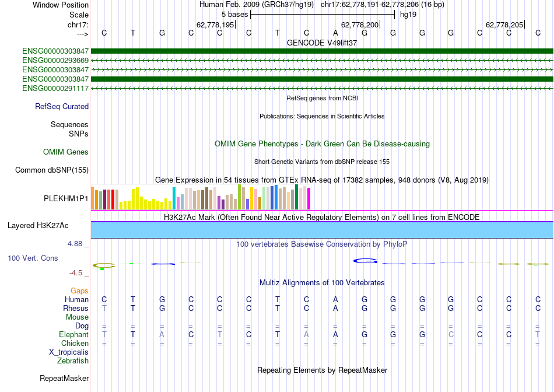This screenshot has width=554, height=392.
Task: Click the dark green bar in GTEx chart
Action: [296, 197]
